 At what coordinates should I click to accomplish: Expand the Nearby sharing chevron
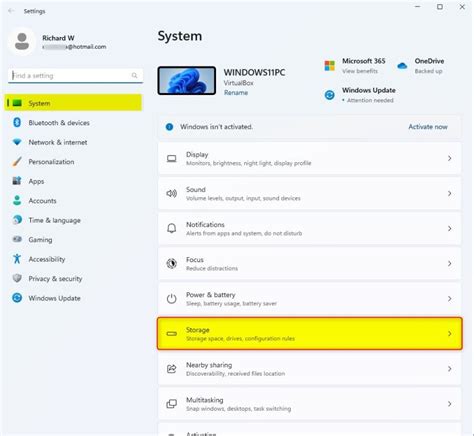[x=450, y=369]
